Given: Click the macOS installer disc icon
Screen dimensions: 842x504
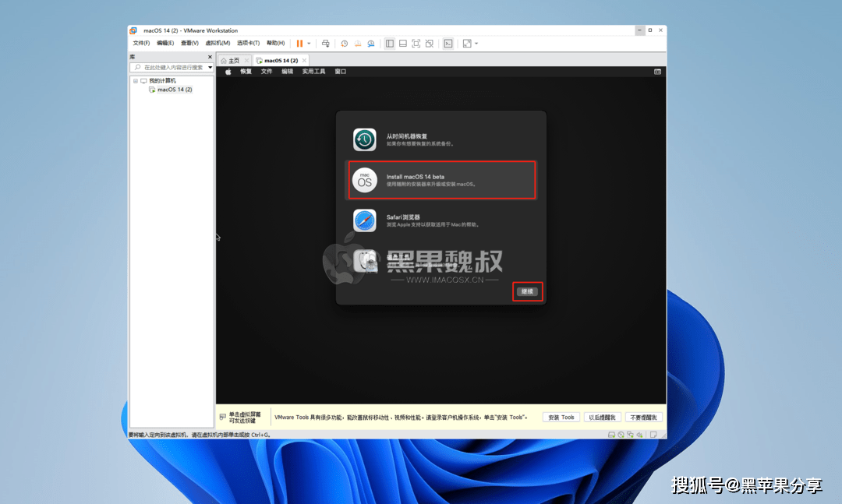Looking at the screenshot, I should 365,180.
